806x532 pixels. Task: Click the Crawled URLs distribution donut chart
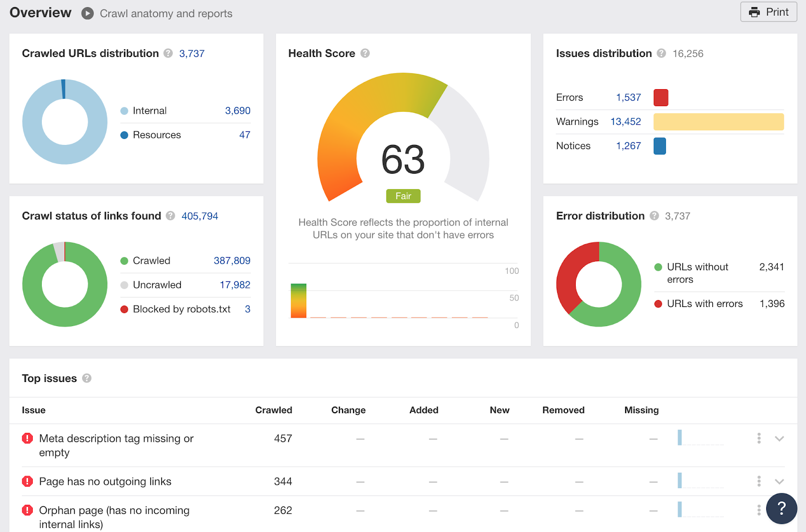(65, 122)
